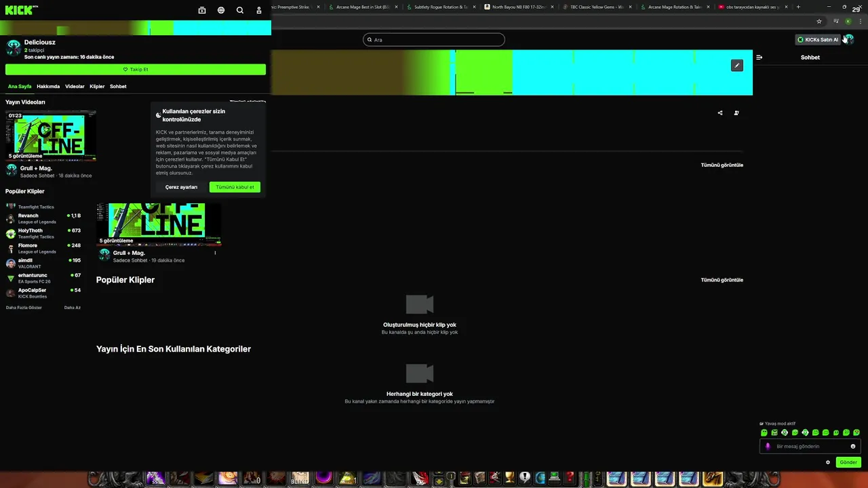The height and width of the screenshot is (488, 868).
Task: Send the chat message with Gönder
Action: pos(848,462)
